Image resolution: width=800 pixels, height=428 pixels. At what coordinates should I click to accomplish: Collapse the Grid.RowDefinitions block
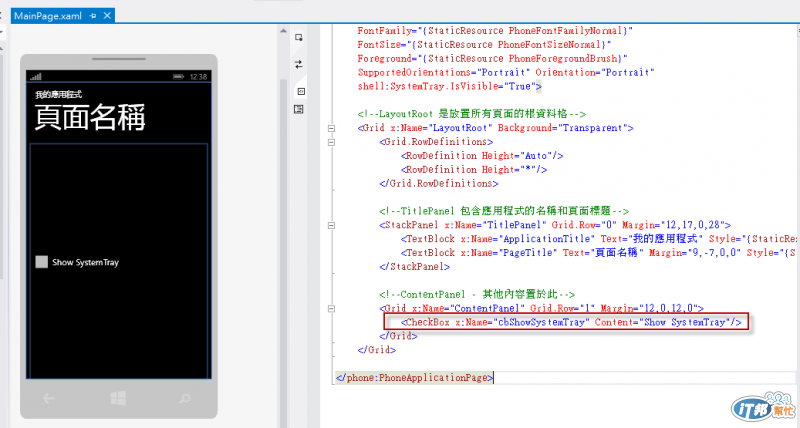click(x=331, y=142)
